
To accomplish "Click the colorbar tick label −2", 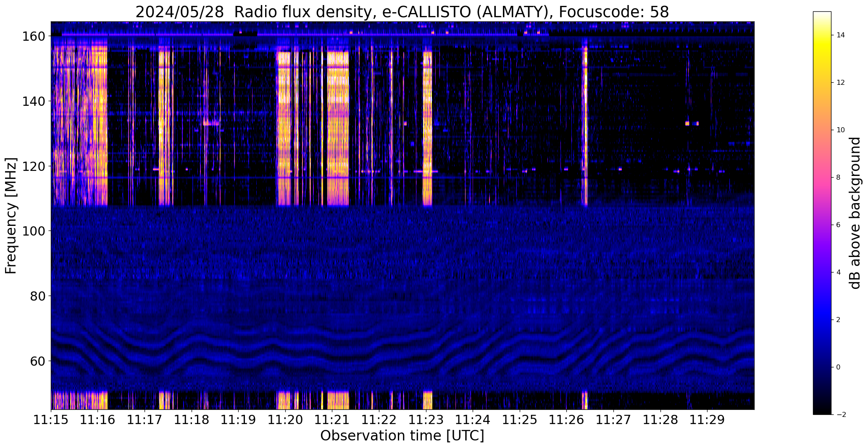I will (x=841, y=415).
